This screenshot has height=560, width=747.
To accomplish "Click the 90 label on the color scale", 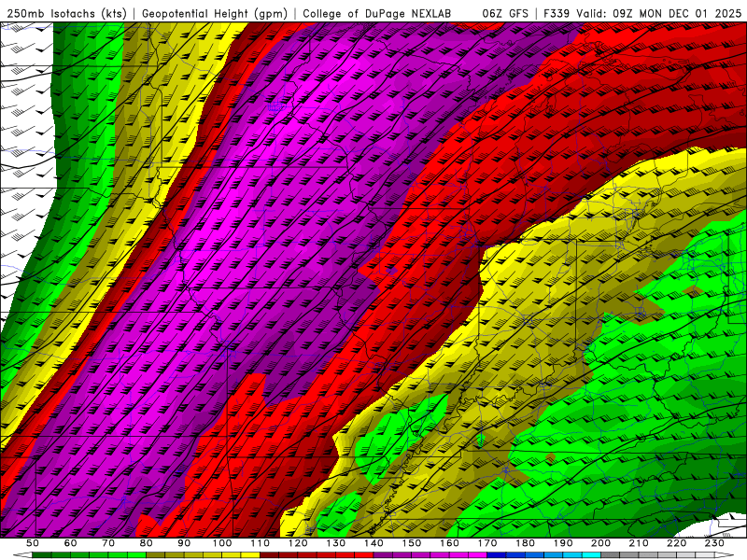I will pos(184,543).
